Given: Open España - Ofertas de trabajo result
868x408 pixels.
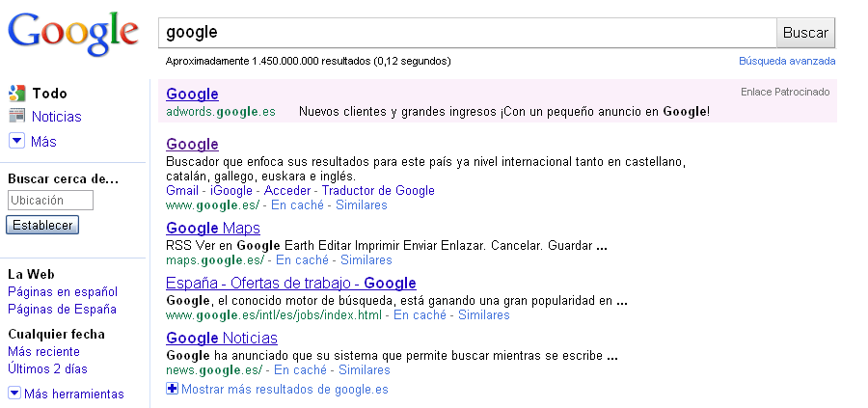Looking at the screenshot, I should pos(291,283).
